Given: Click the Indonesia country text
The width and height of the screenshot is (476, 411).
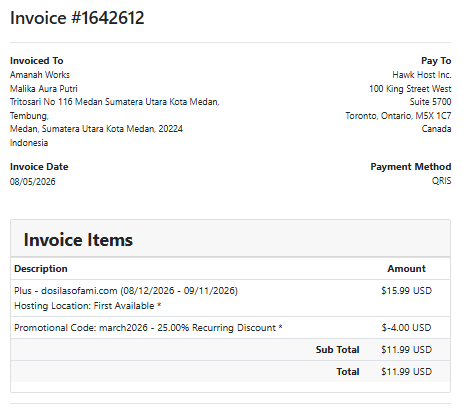Looking at the screenshot, I should (x=29, y=143).
